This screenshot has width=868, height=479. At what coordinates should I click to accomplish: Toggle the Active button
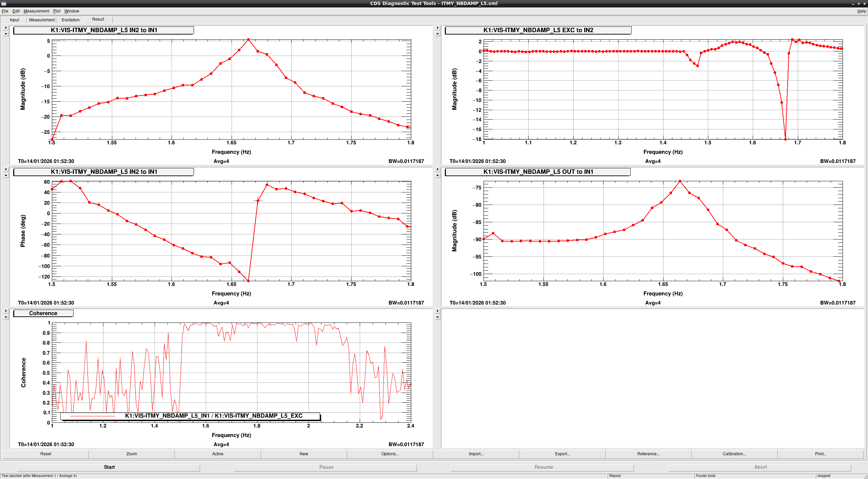[218, 454]
